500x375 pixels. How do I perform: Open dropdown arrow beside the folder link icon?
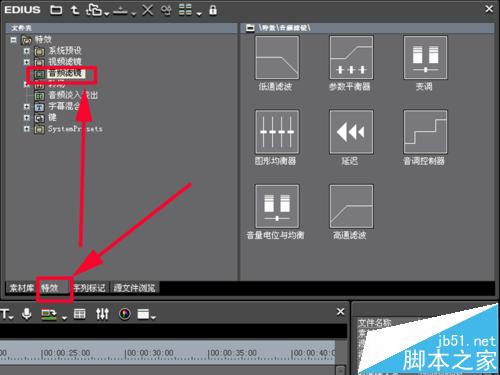click(107, 14)
